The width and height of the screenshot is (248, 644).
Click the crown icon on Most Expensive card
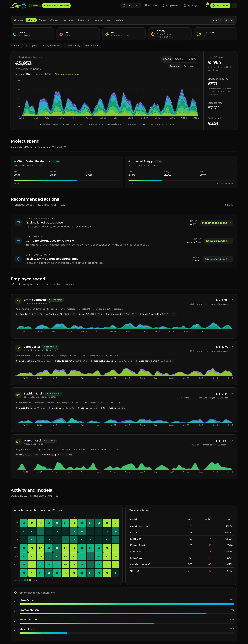[153, 34]
